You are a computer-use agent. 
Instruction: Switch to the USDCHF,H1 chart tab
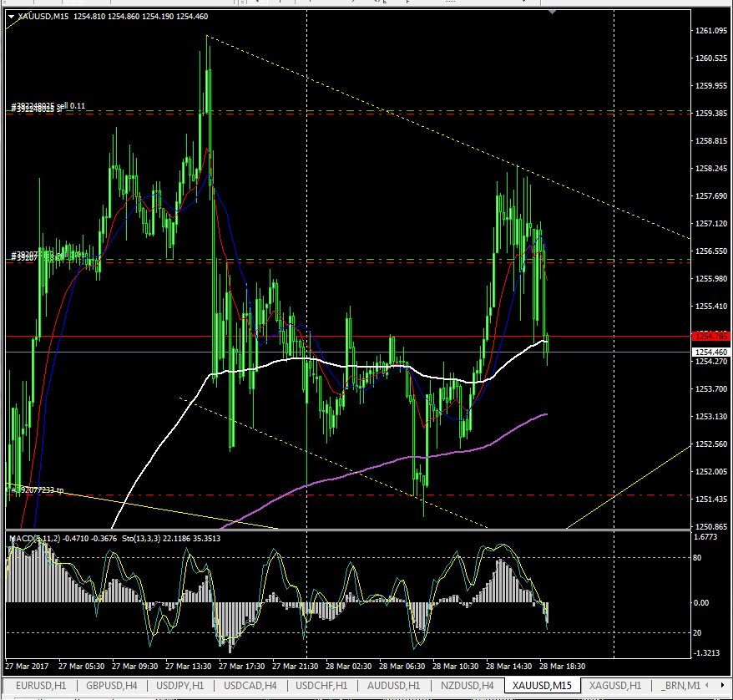[x=321, y=686]
